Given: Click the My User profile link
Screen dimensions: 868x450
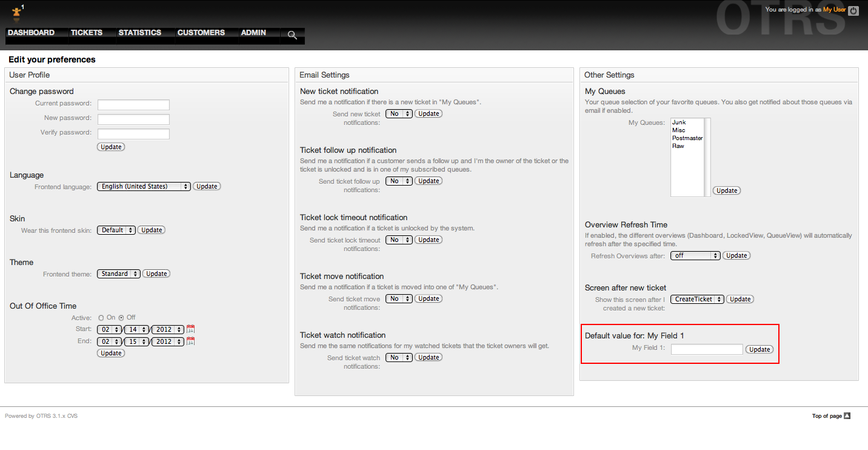Looking at the screenshot, I should (834, 10).
